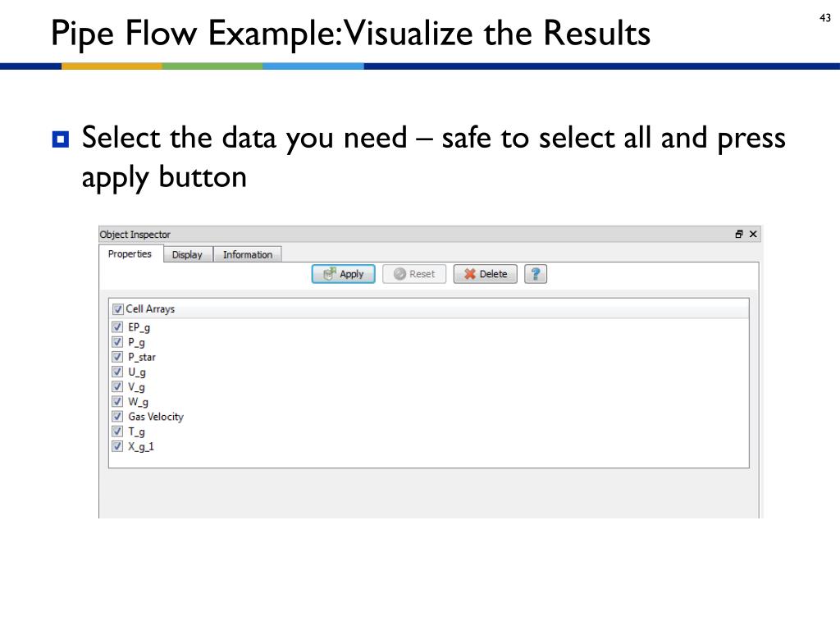Switch to the Display tab
The height and width of the screenshot is (630, 840).
[188, 254]
